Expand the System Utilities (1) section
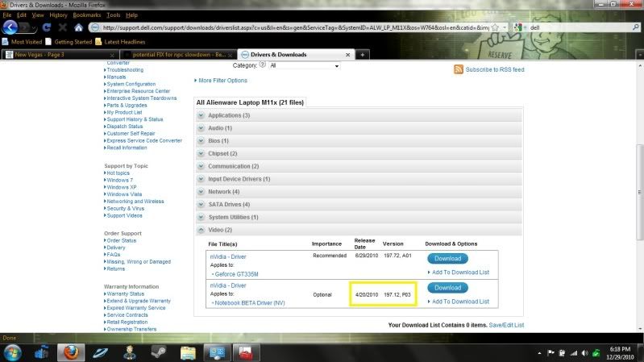 coord(359,218)
